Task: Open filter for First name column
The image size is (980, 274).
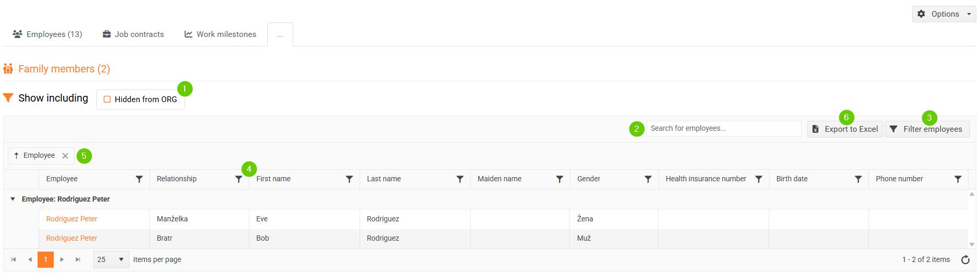Action: 349,179
